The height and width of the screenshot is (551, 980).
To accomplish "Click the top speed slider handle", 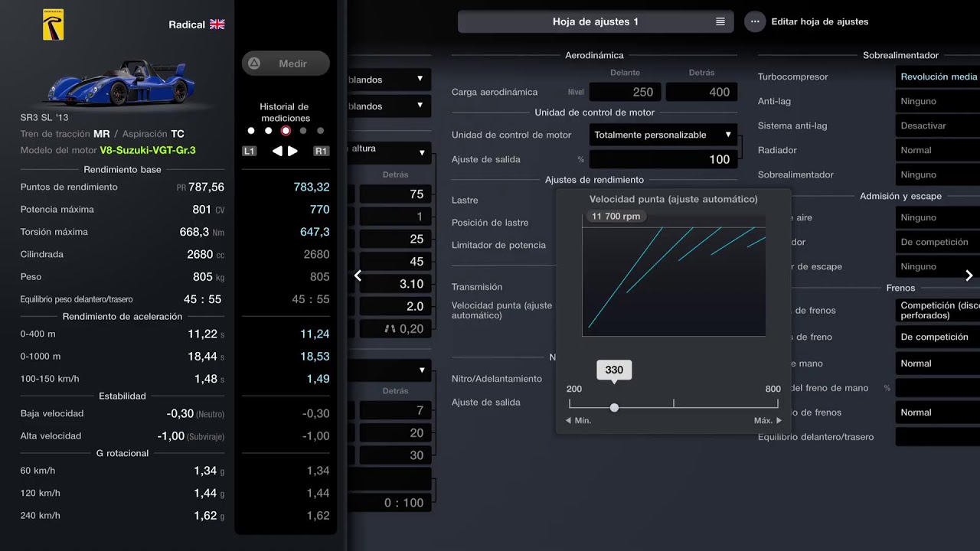I will click(614, 408).
